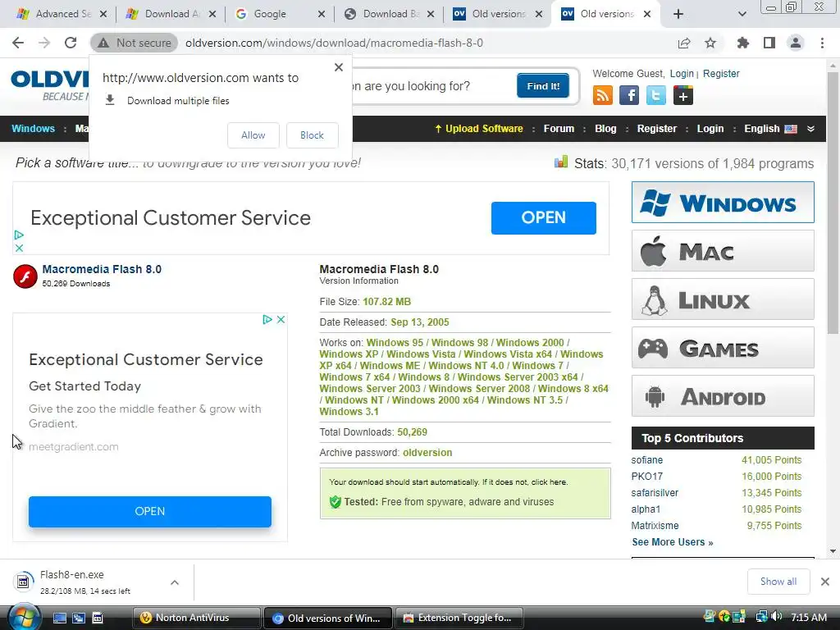Close the small ad X icon
Screen dimensions: 840x630
pyautogui.click(x=281, y=320)
